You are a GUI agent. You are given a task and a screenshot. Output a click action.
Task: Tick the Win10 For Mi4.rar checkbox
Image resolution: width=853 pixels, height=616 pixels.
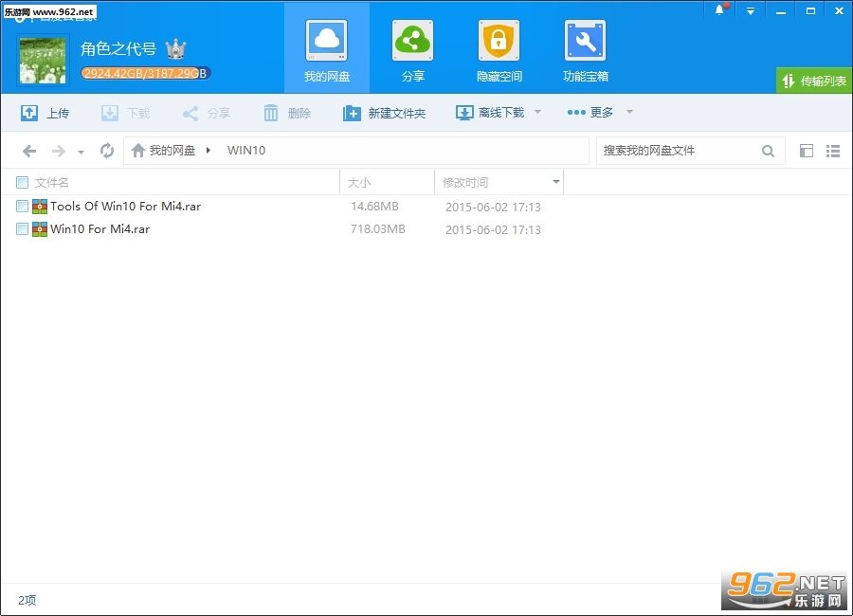pyautogui.click(x=22, y=229)
